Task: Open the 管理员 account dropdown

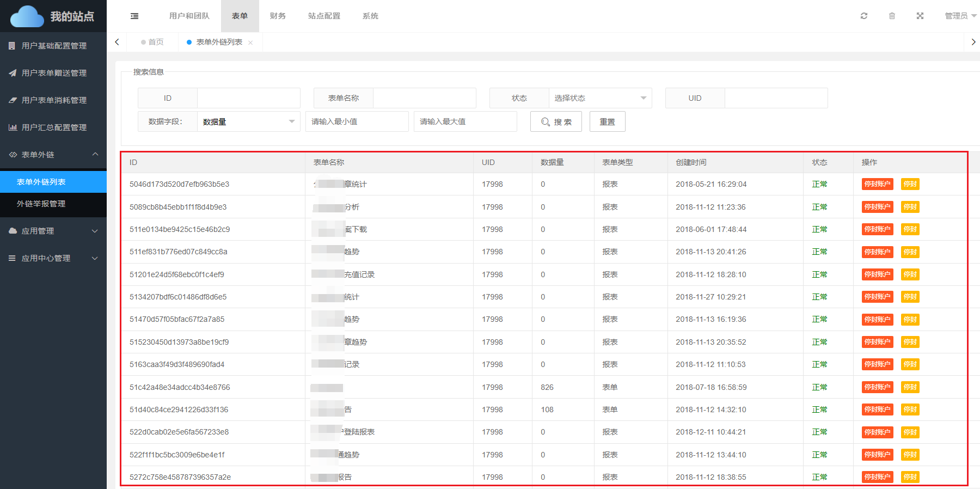Action: pos(960,16)
